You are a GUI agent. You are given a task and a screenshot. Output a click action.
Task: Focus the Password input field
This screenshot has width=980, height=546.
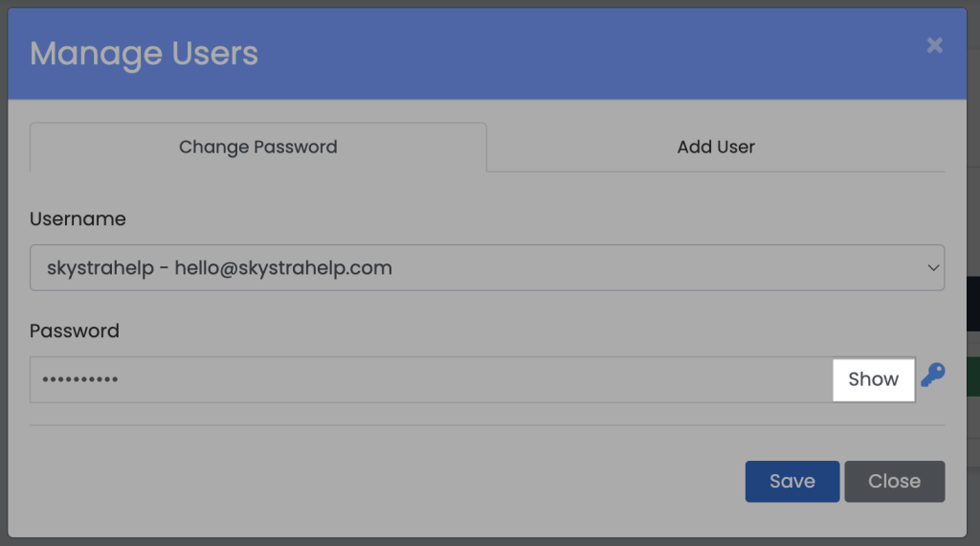(x=431, y=380)
